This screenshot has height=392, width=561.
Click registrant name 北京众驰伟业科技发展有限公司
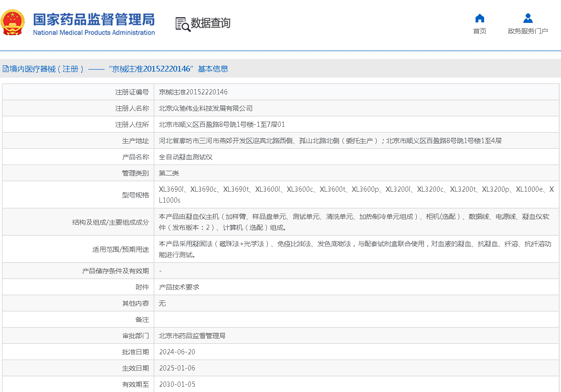[x=206, y=108]
